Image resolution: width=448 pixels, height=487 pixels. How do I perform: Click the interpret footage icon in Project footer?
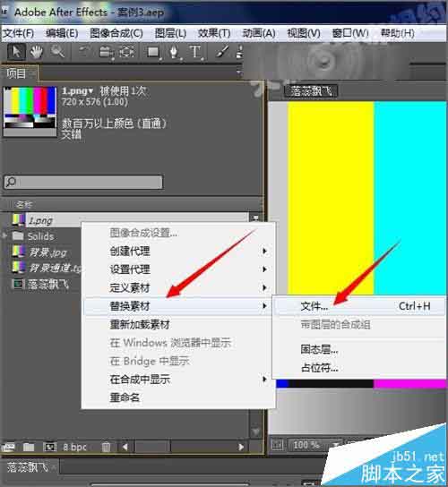(x=8, y=447)
